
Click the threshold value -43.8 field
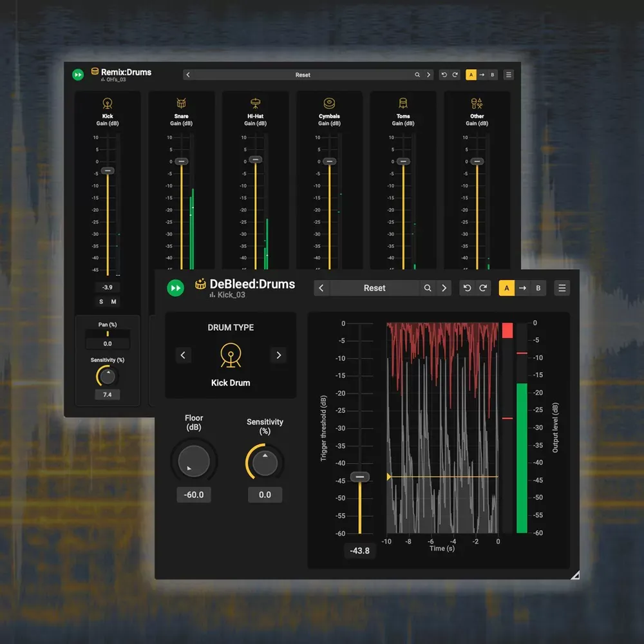(x=360, y=551)
